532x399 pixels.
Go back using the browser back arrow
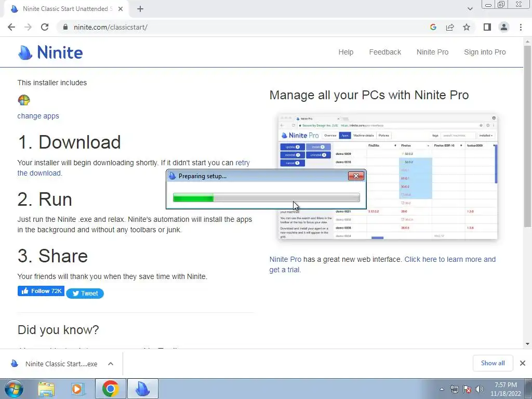tap(11, 27)
